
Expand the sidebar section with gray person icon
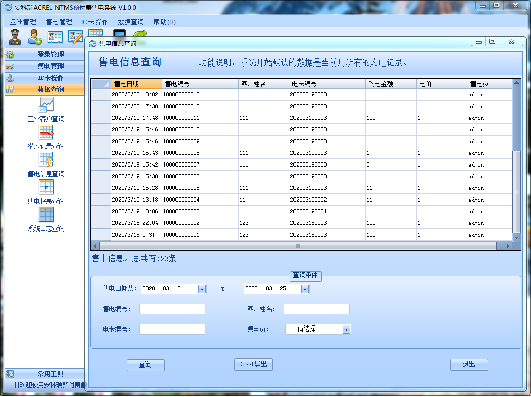point(44,78)
